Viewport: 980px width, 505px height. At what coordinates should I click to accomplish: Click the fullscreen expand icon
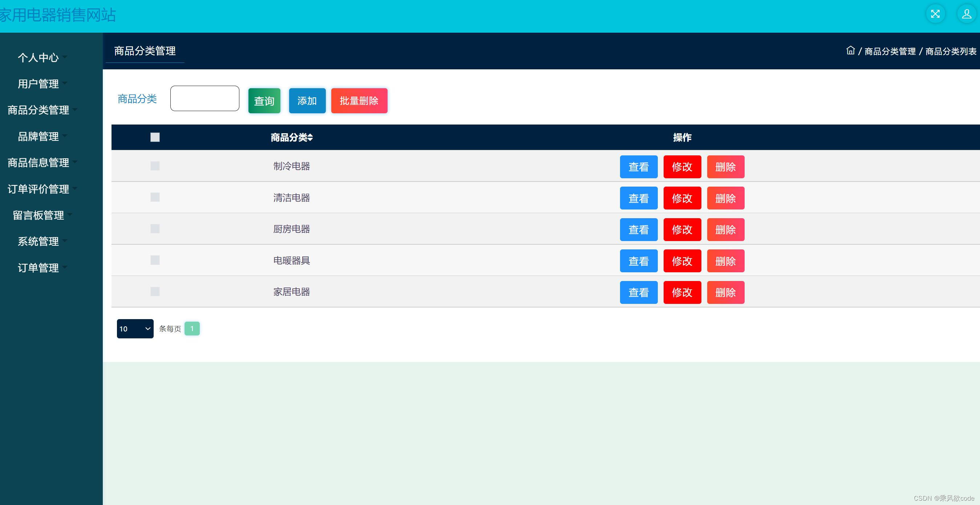pos(935,15)
